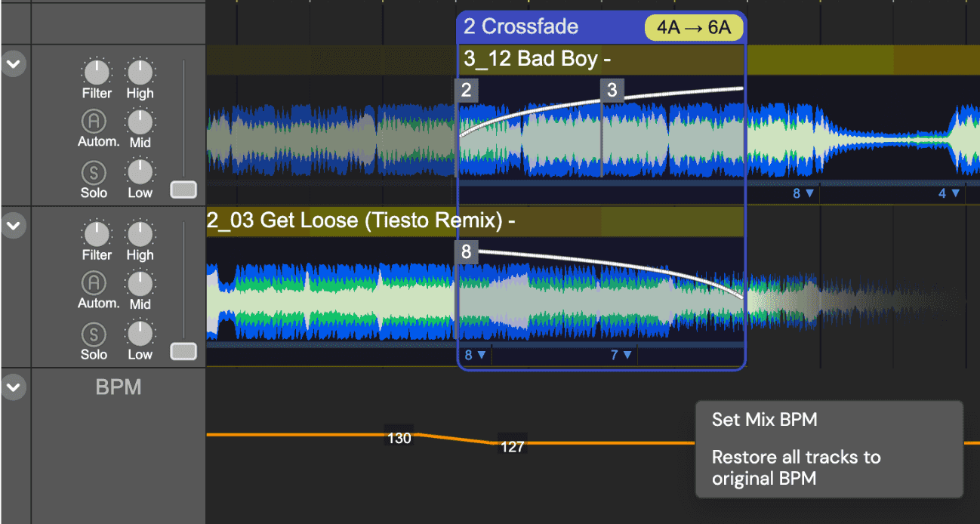This screenshot has width=980, height=524.
Task: Click the High EQ knob on the top track
Action: (140, 74)
